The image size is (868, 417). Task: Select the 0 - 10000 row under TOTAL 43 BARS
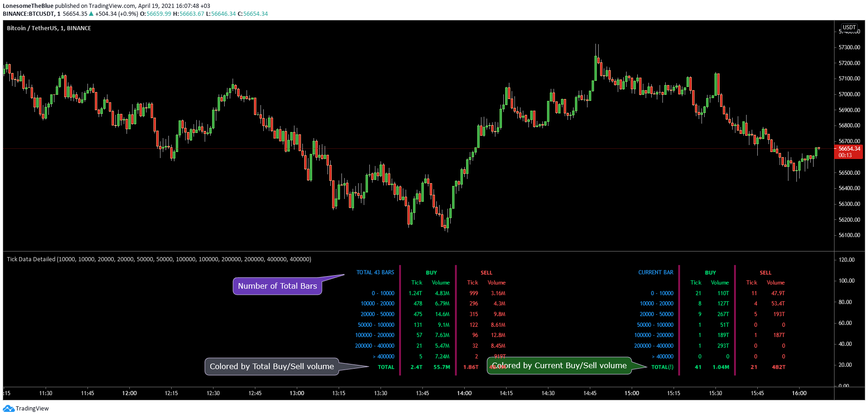click(383, 293)
